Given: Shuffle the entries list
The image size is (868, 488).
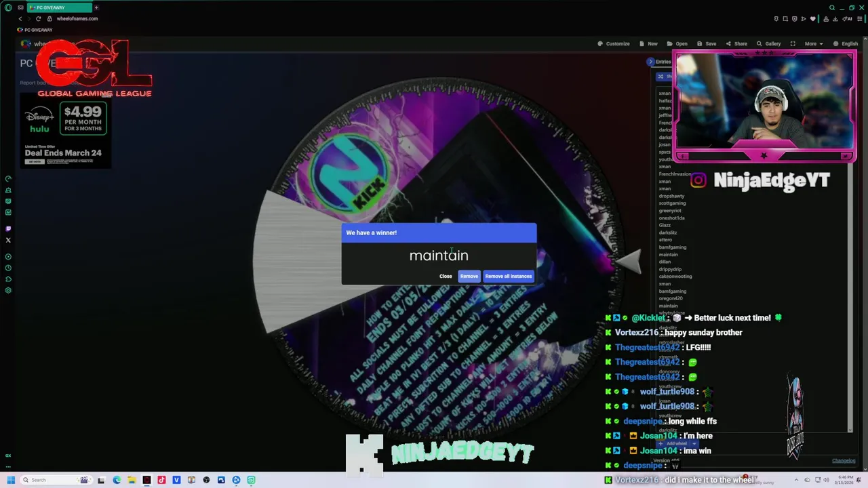Looking at the screenshot, I should [665, 77].
